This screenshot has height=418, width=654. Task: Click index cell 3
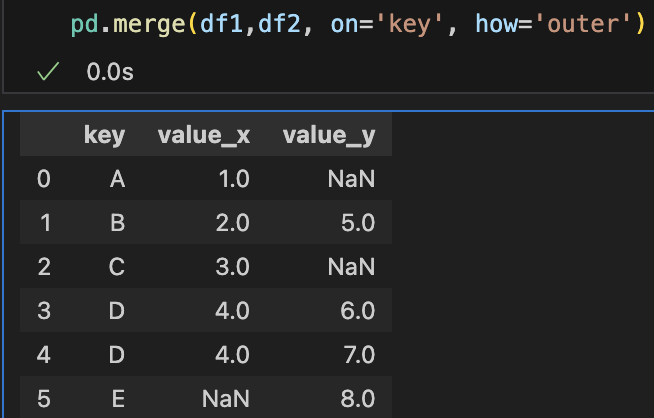[44, 311]
